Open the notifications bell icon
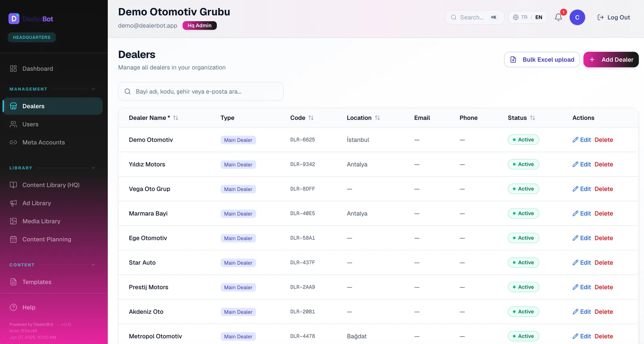 tap(558, 17)
